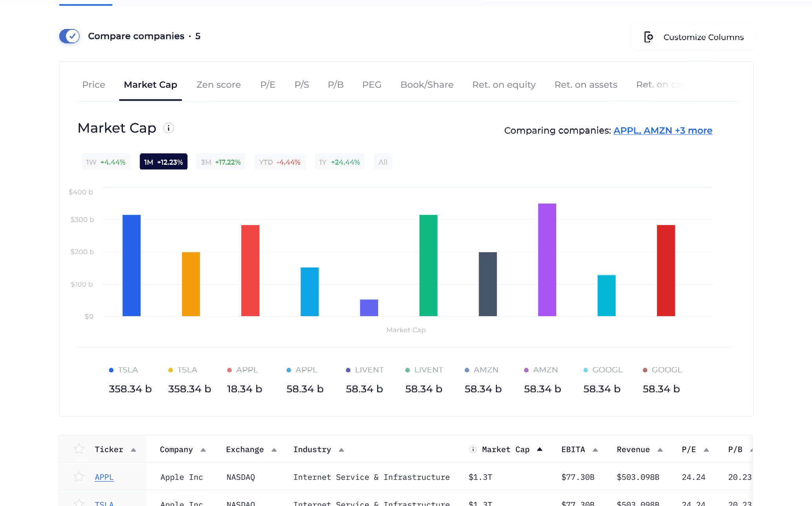
Task: Click the yellow TSLA legend dot
Action: point(171,370)
